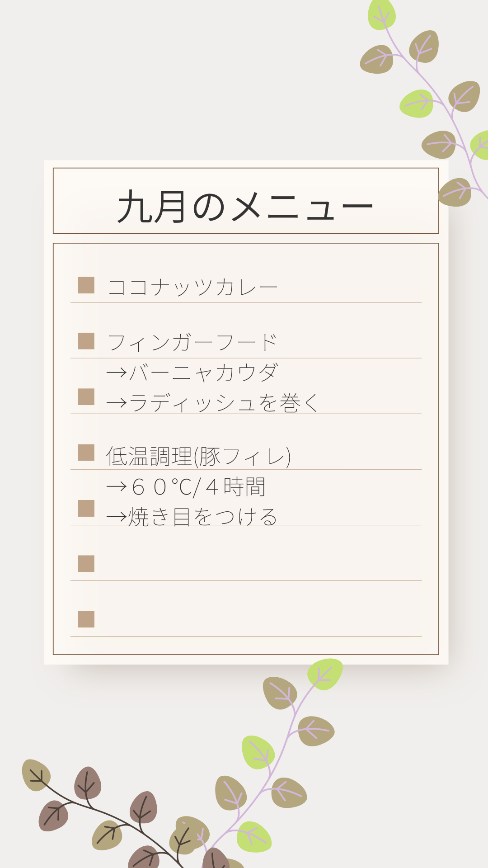Click the →ラディッシュを巻く text
Screen dimensions: 488x868
click(212, 403)
